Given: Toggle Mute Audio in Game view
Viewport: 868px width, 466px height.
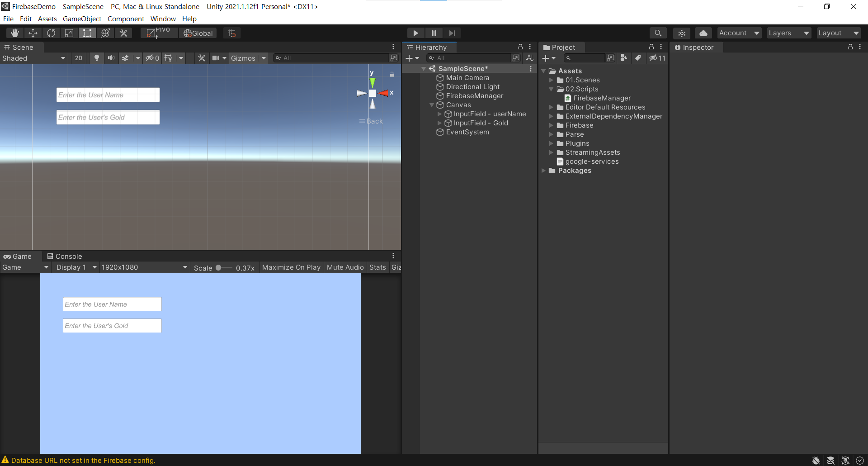Looking at the screenshot, I should [345, 267].
